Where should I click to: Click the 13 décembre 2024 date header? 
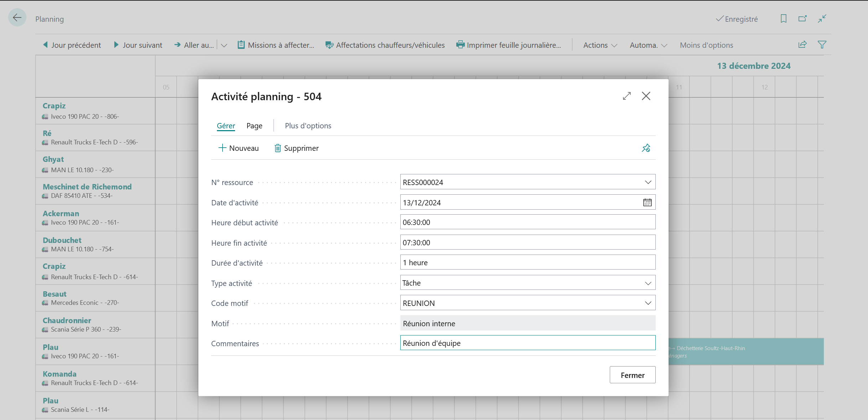(x=754, y=66)
